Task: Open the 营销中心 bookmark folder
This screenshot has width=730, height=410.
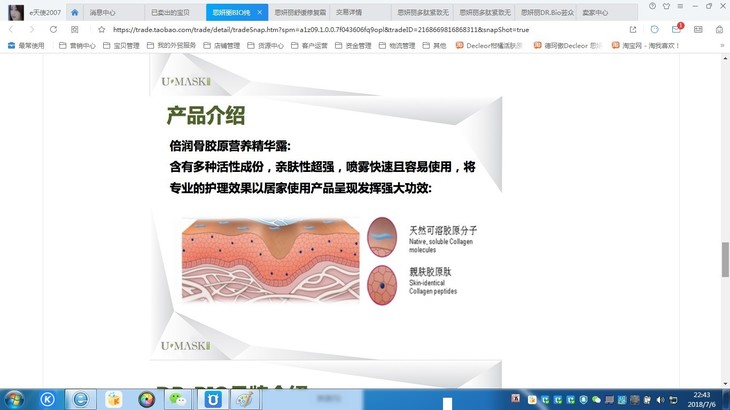Action: click(x=77, y=45)
